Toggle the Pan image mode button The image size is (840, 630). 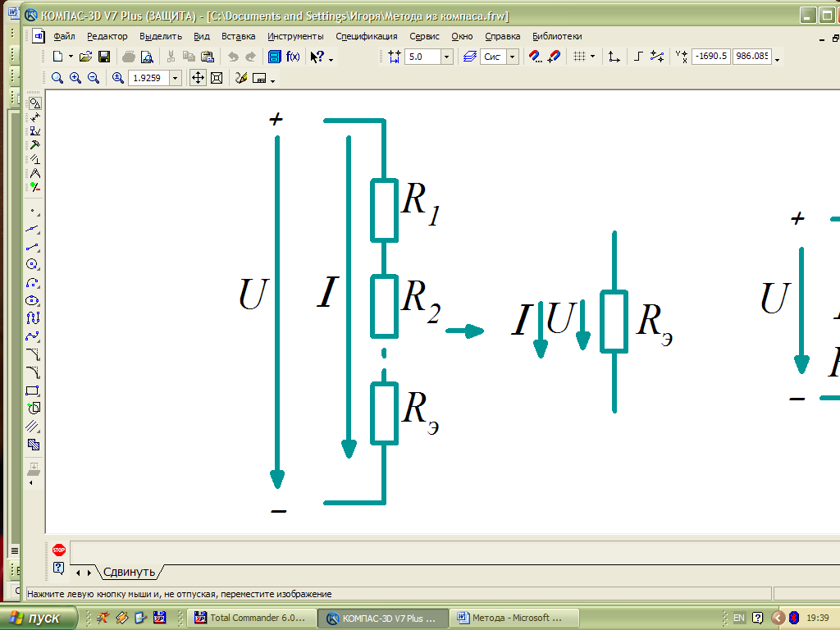pos(198,78)
